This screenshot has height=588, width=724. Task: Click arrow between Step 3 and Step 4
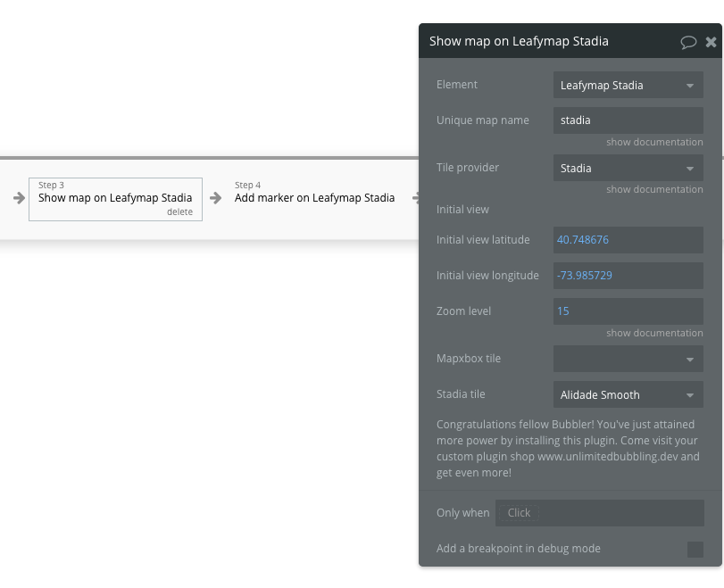[215, 198]
